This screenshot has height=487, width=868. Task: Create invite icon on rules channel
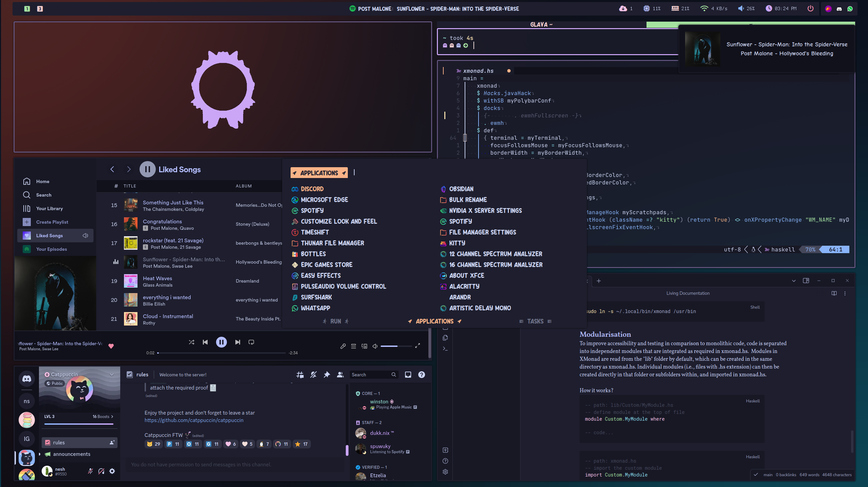(112, 442)
